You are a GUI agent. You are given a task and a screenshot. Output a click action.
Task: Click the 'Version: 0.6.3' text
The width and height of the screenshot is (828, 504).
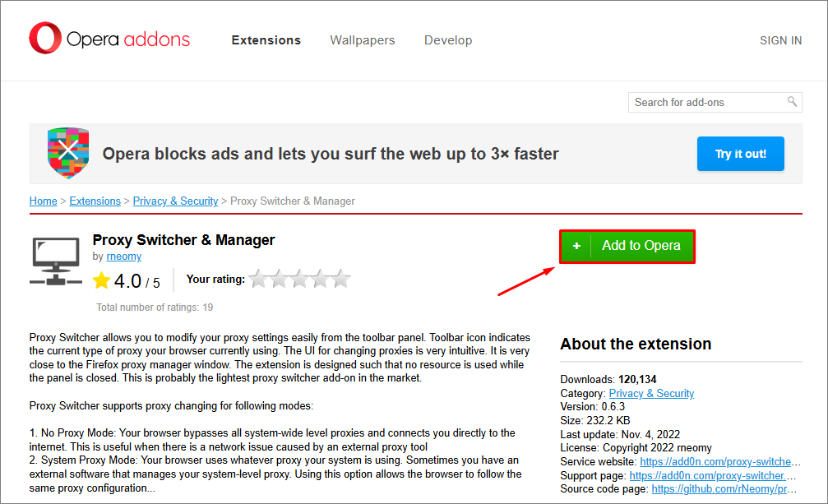593,406
